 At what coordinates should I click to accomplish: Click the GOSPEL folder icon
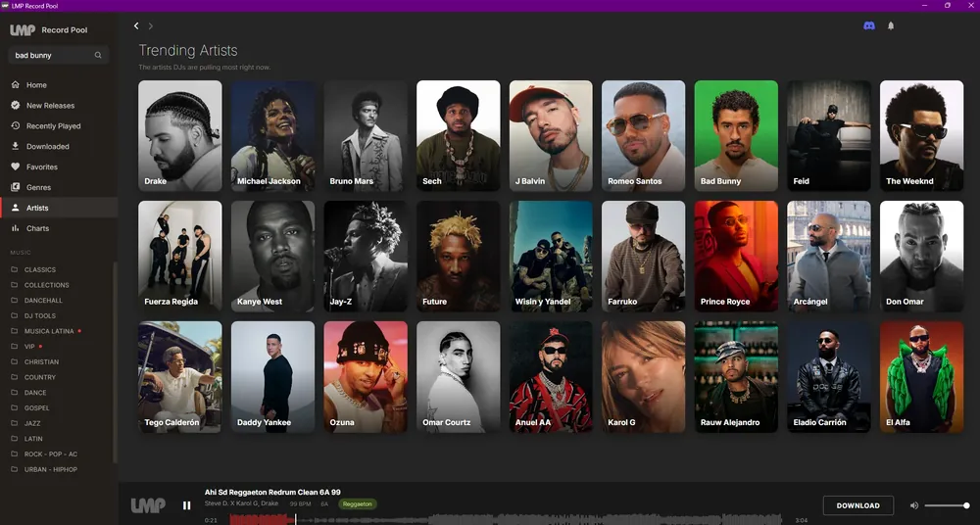coord(14,407)
